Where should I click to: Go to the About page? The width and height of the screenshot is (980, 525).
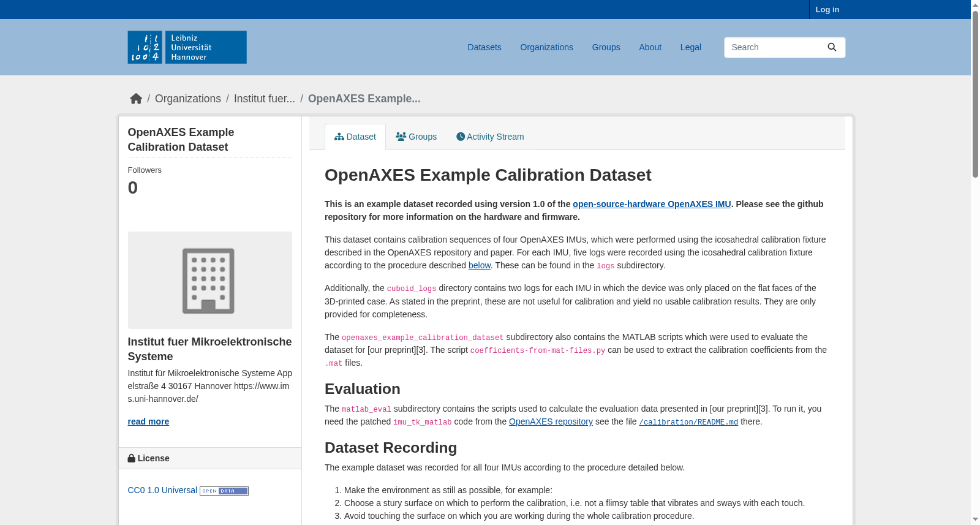point(650,47)
